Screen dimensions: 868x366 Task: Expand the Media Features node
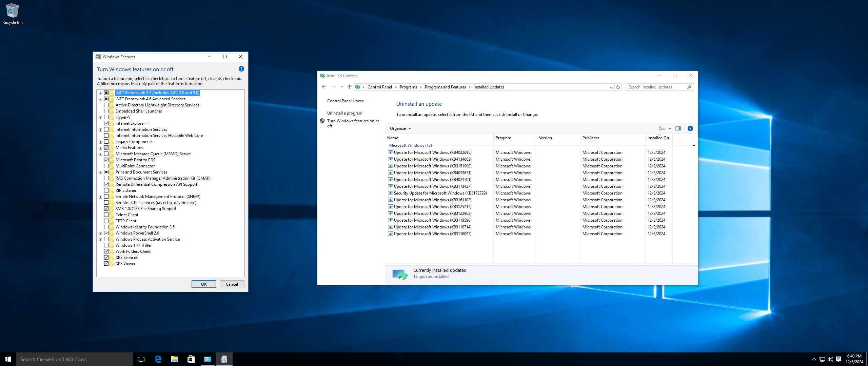tap(100, 148)
